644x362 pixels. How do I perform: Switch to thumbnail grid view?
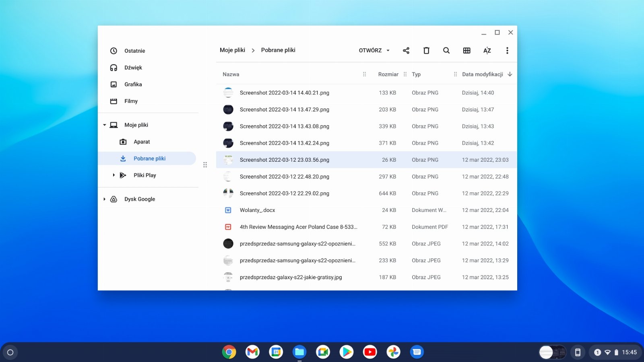pyautogui.click(x=466, y=50)
